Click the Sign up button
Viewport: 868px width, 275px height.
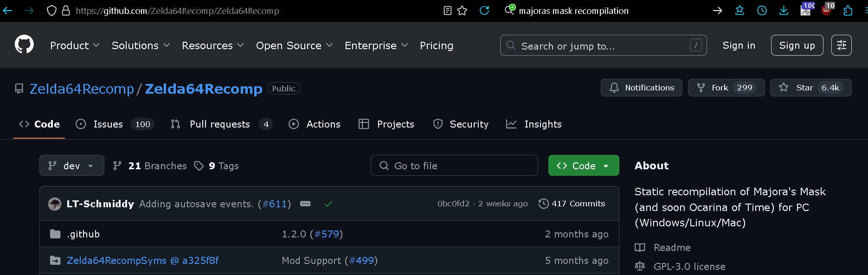point(797,45)
